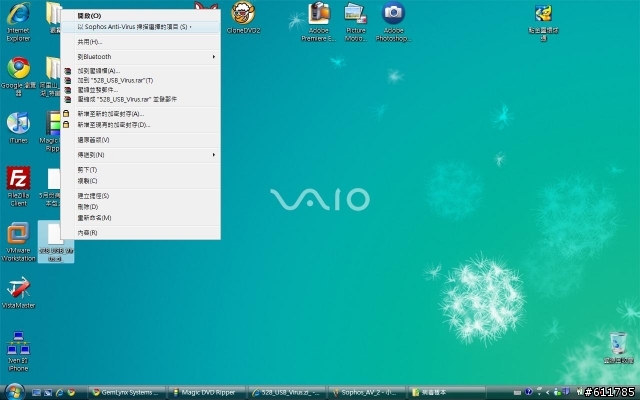Switch to the last taskbar window with notepad icon
640x400 pixels.
coord(447,393)
